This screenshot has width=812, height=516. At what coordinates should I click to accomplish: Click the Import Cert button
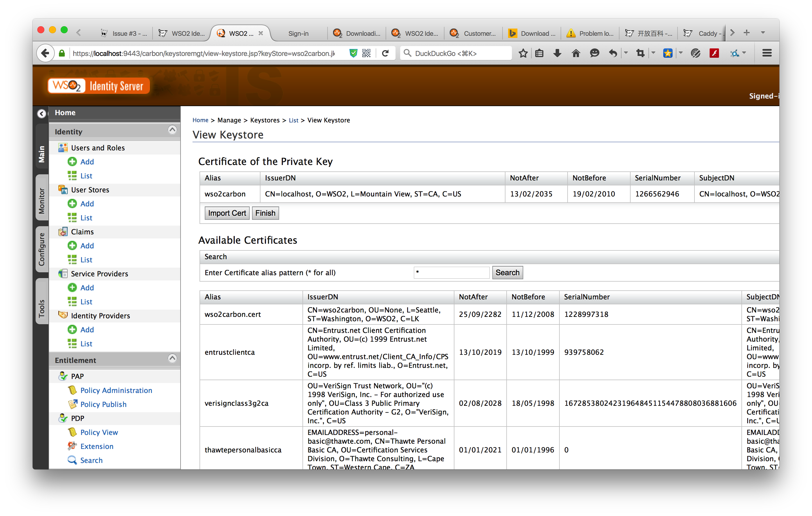click(227, 213)
